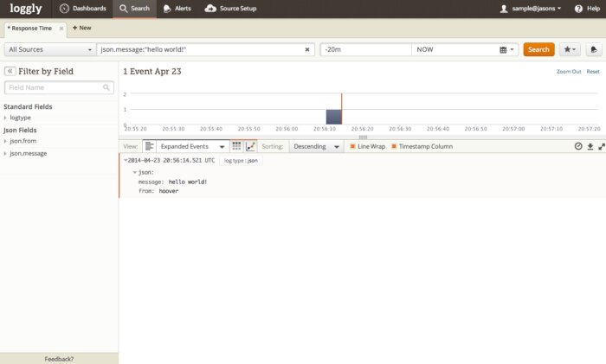Open the Descending sorting dropdown
Screen dimensions: 606x364
(316, 147)
